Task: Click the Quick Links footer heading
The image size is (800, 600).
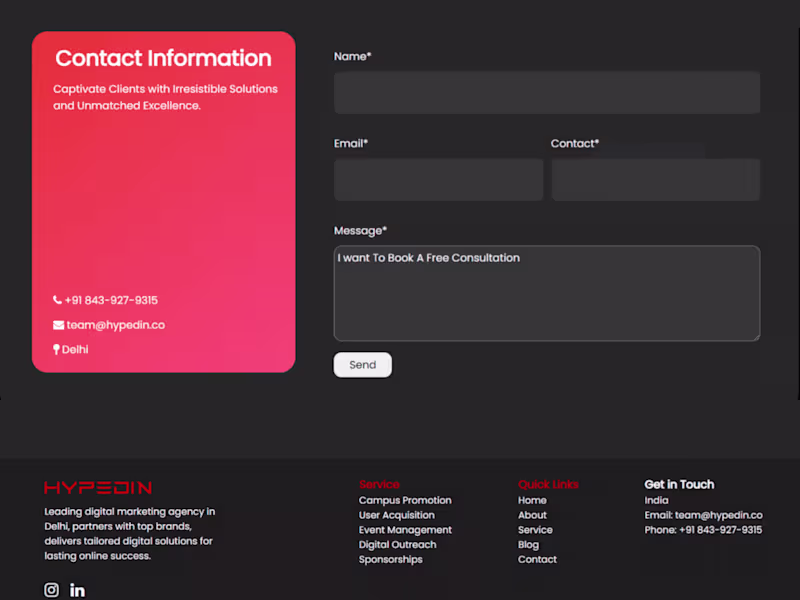Action: point(548,485)
